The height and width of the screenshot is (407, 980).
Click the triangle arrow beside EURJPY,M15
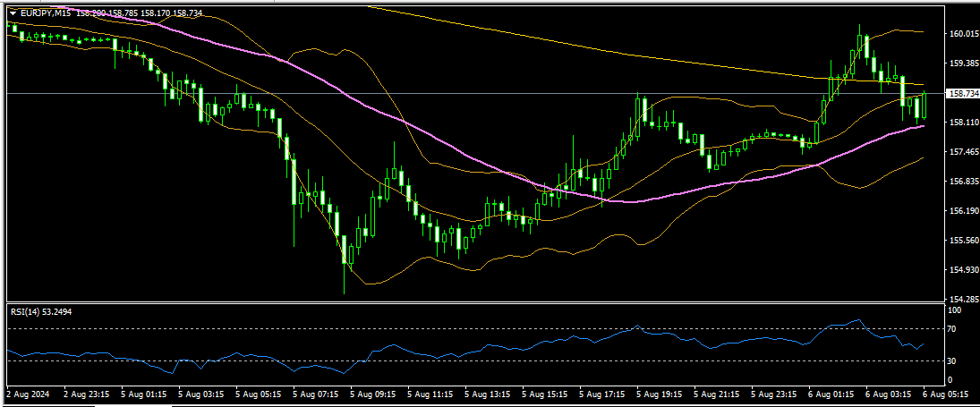(x=13, y=13)
